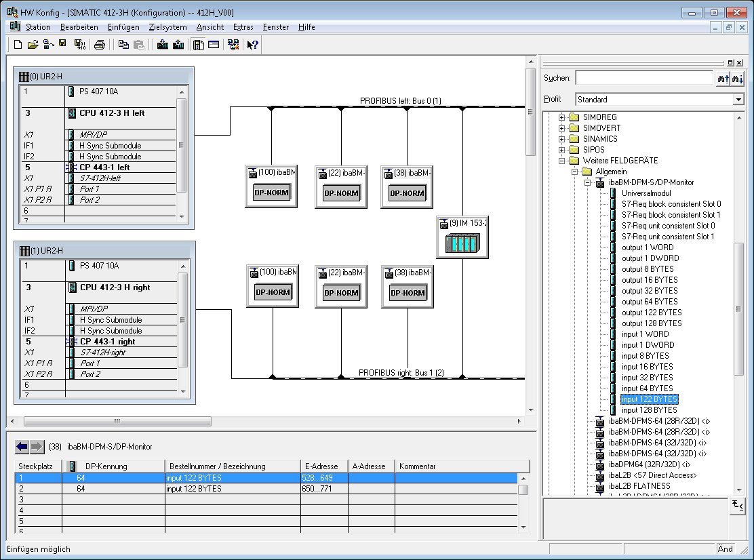754x560 pixels.
Task: Collapse the Allgemein folder
Action: point(574,172)
